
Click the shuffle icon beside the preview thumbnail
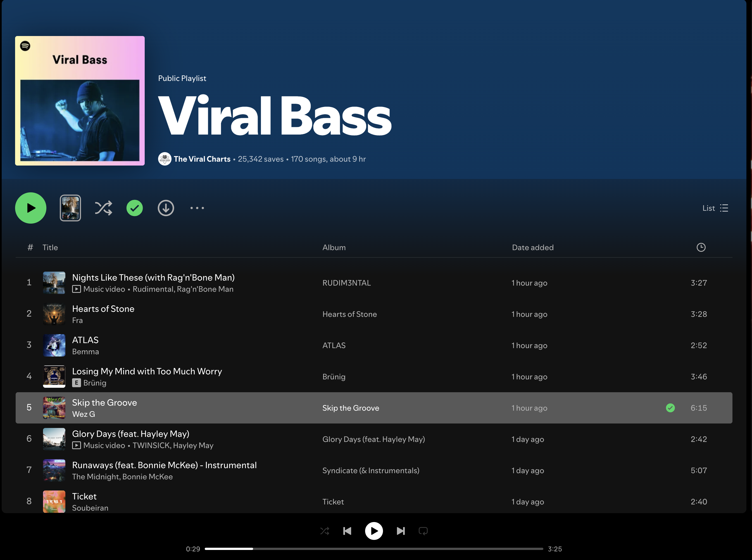click(103, 208)
